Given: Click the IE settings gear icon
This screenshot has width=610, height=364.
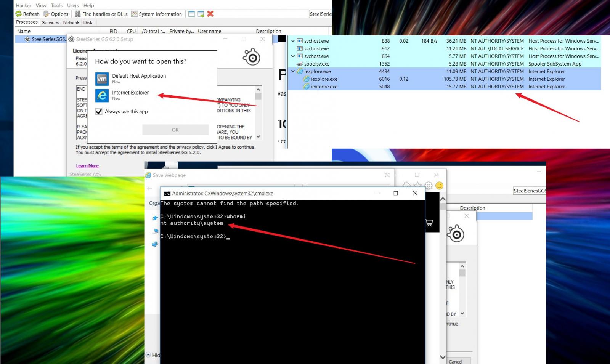Looking at the screenshot, I should 429,186.
